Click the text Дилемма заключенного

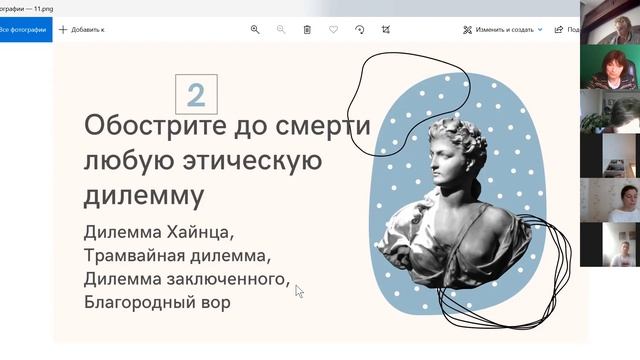187,279
